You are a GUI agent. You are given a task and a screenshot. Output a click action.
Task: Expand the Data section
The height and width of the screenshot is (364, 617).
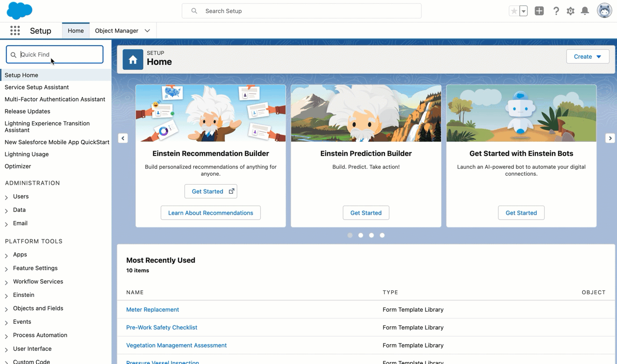(6, 210)
